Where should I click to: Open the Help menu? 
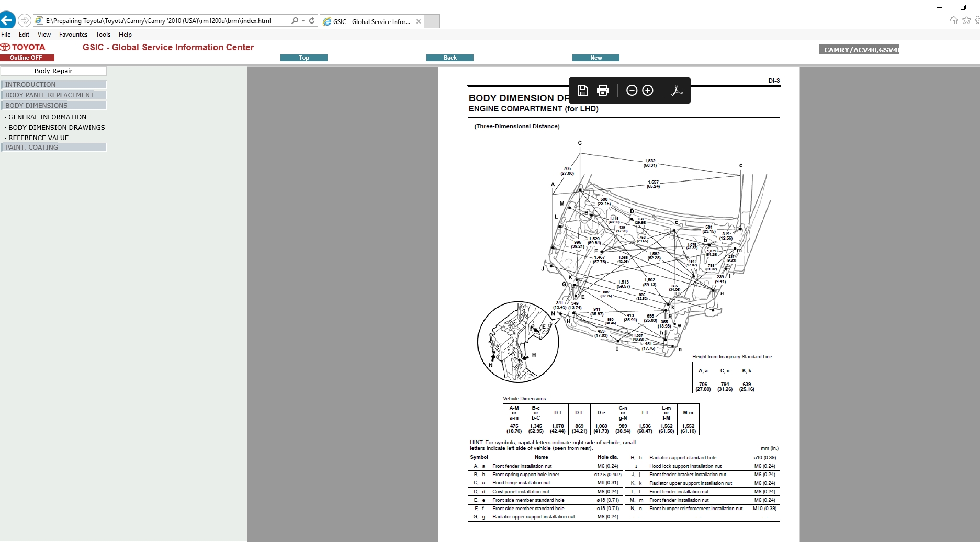pyautogui.click(x=125, y=35)
